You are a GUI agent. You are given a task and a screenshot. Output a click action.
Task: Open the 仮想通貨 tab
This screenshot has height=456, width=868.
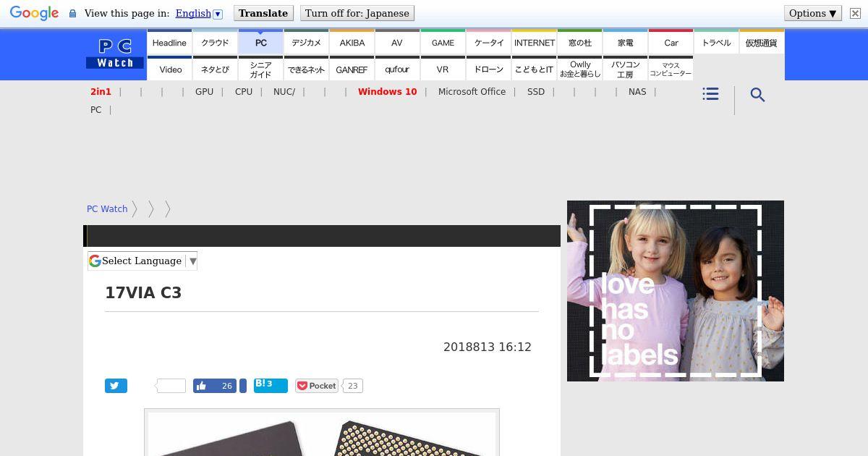pos(762,42)
